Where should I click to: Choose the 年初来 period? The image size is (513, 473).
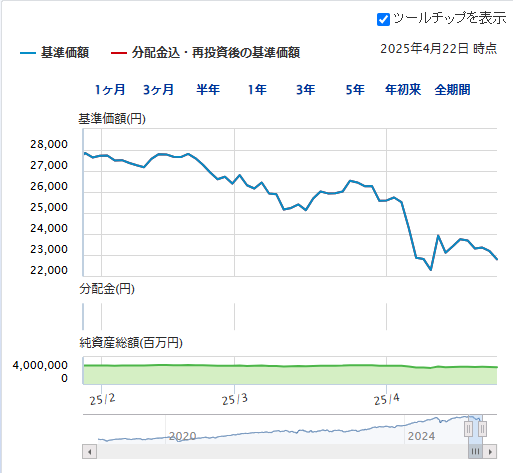(x=403, y=90)
